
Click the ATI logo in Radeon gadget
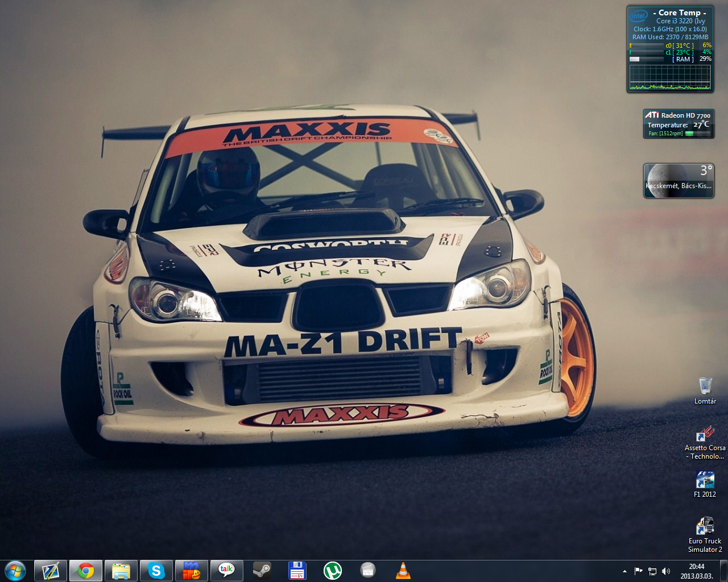(x=652, y=115)
